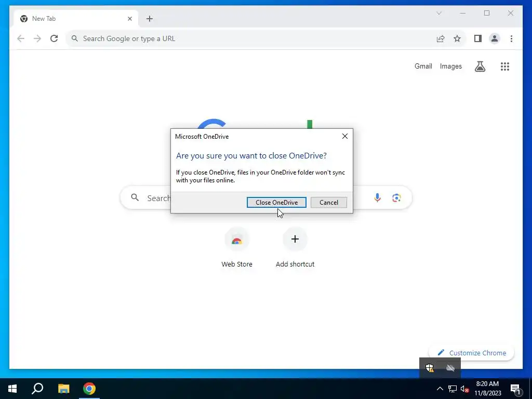This screenshot has height=399, width=532.
Task: Dismiss the OneDrive dialog with its X
Action: (345, 136)
